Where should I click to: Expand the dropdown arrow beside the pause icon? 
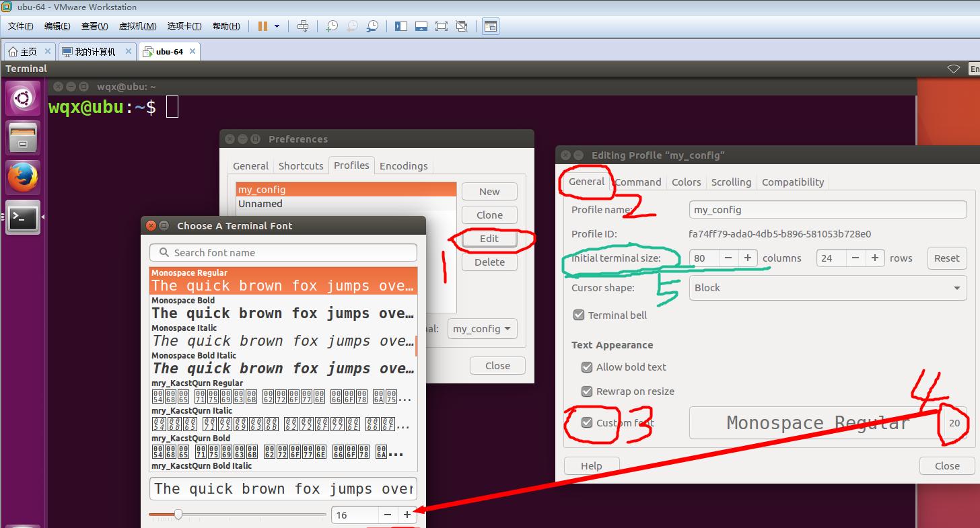coord(277,26)
